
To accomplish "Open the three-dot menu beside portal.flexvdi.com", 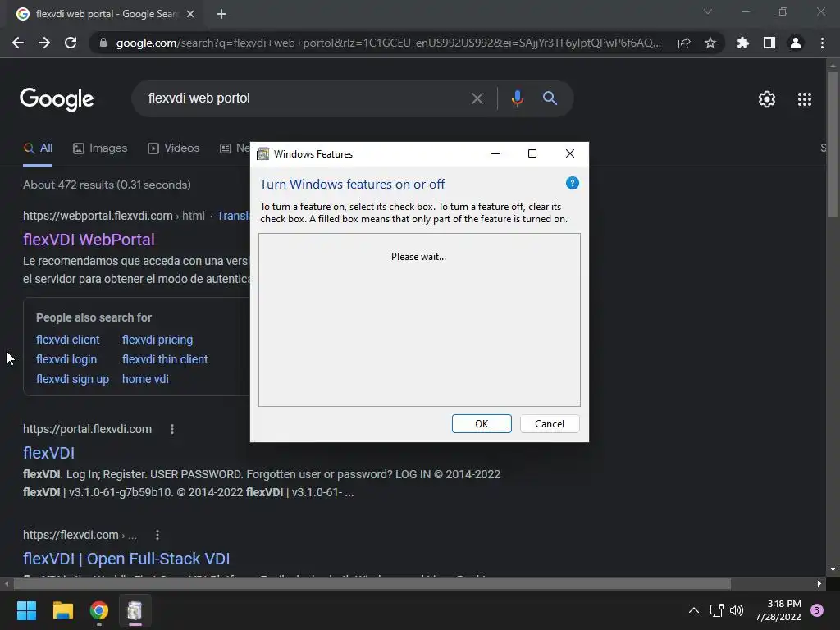I will [x=172, y=429].
